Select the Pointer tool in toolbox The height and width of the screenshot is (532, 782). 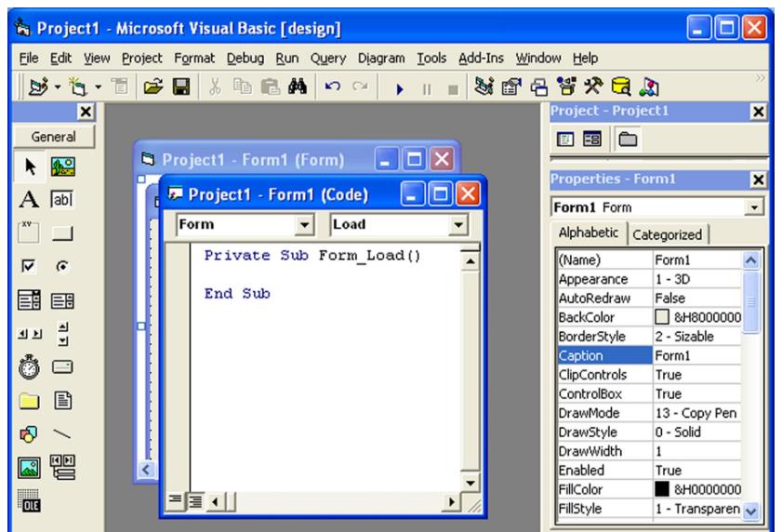30,166
